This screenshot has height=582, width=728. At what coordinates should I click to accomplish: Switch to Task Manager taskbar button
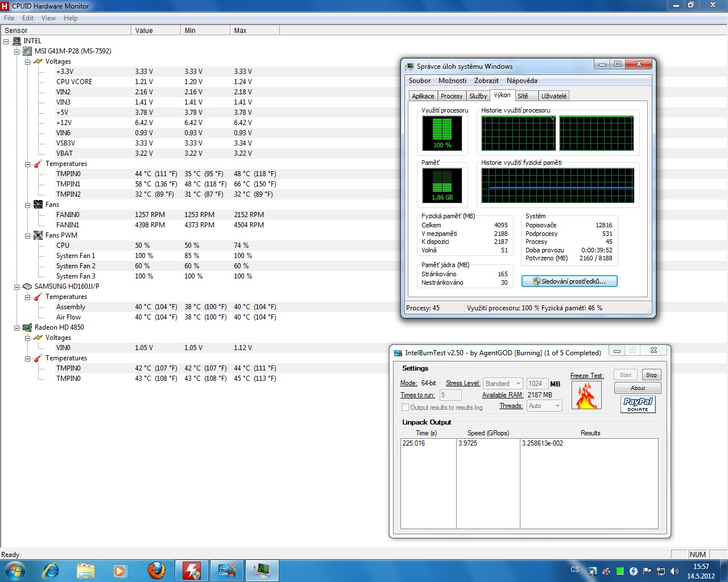pyautogui.click(x=262, y=571)
